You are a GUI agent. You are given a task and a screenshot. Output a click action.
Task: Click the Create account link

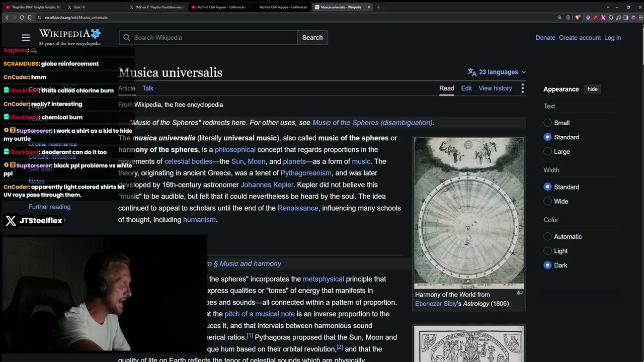580,38
